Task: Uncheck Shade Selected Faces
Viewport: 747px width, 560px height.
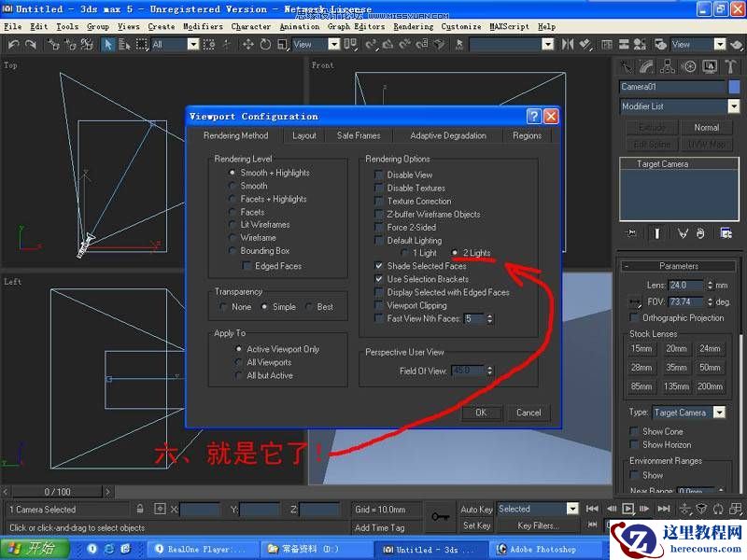Action: pos(379,266)
